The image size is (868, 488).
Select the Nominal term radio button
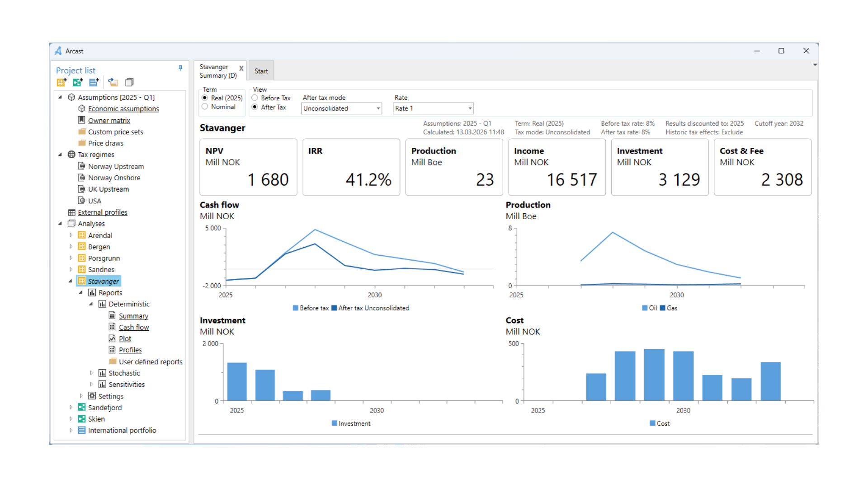click(205, 107)
